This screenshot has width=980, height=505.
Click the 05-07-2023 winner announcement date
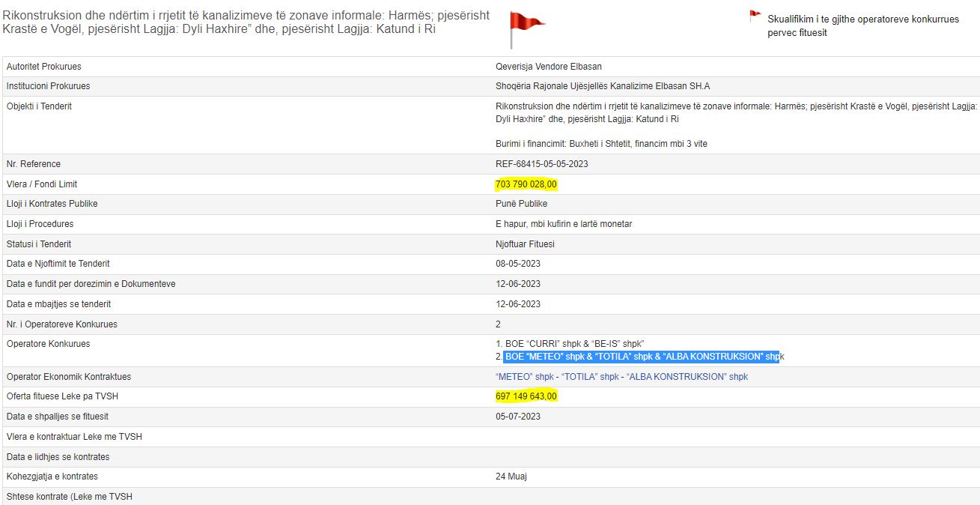517,417
